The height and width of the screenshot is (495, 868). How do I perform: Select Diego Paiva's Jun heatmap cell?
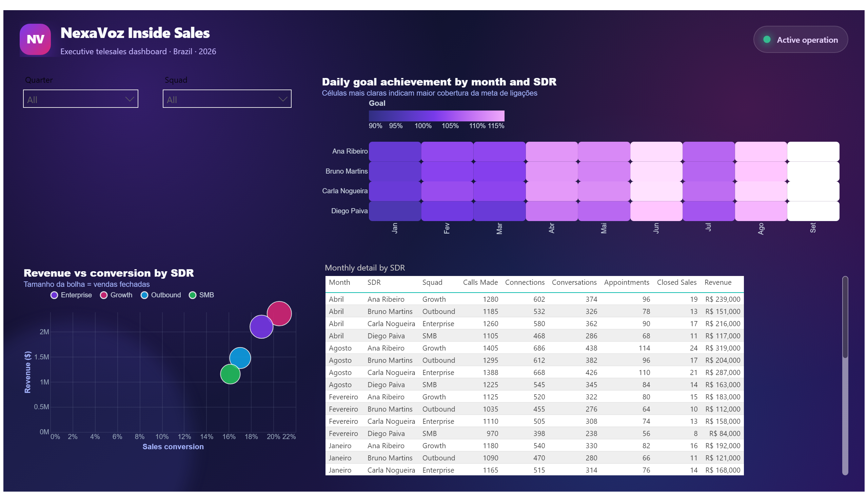point(656,212)
